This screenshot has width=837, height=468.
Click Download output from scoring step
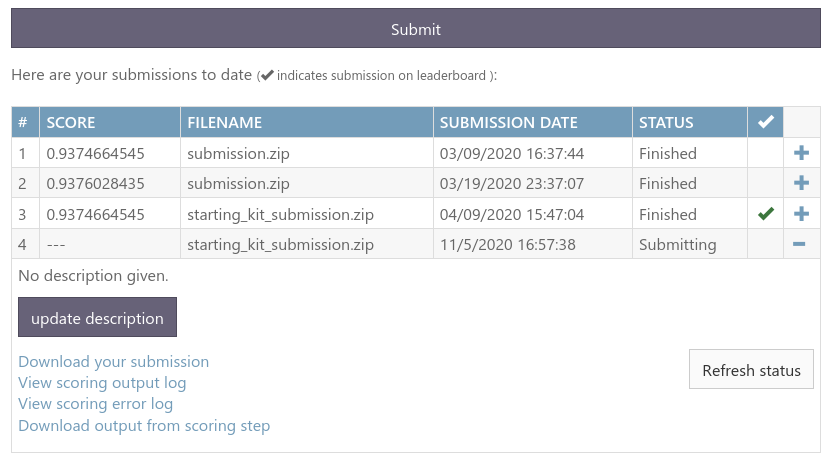click(144, 426)
